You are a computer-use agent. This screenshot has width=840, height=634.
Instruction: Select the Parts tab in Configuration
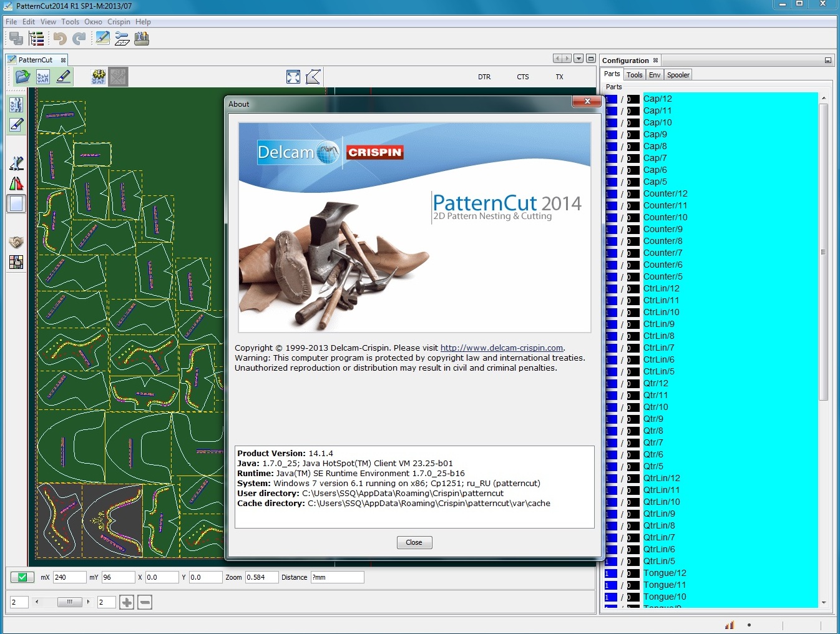(x=612, y=74)
